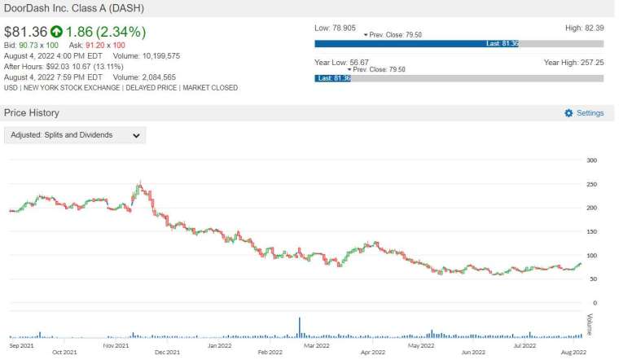The height and width of the screenshot is (364, 619).
Task: Click the DoorDash Inc. Class A (DASH) title
Action: coord(74,8)
